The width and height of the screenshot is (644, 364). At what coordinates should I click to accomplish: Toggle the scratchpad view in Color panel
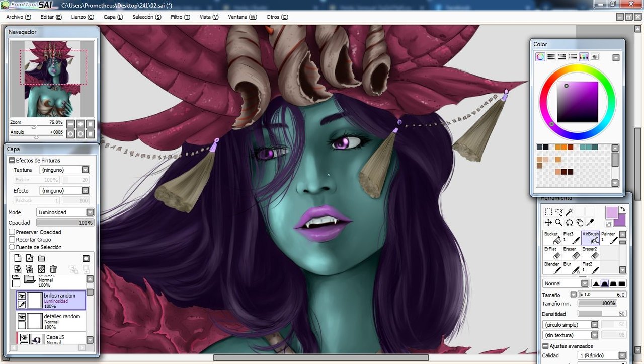(595, 57)
